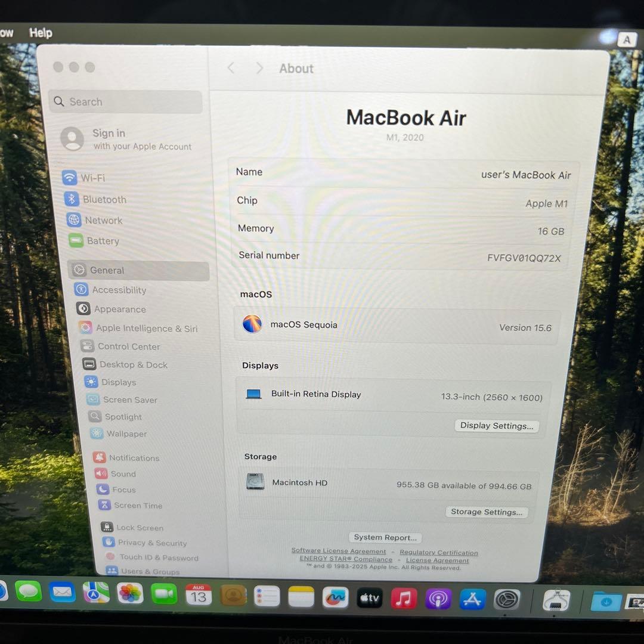The height and width of the screenshot is (644, 644).
Task: Launch Messages from the Dock
Action: tap(29, 592)
